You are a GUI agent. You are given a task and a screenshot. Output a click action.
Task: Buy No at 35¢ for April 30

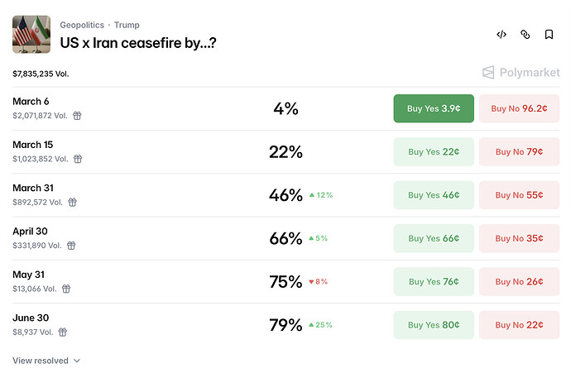[x=519, y=238]
